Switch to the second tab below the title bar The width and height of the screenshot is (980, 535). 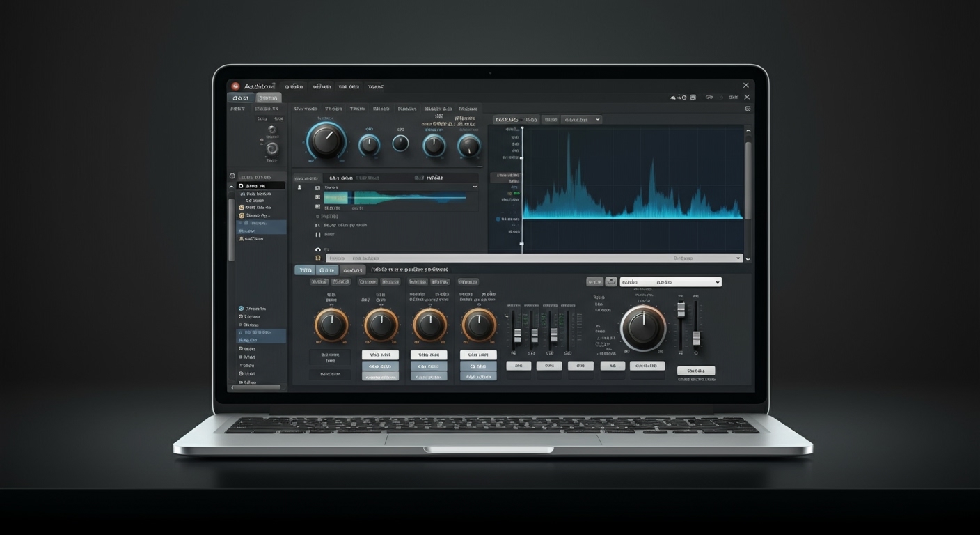[x=269, y=98]
